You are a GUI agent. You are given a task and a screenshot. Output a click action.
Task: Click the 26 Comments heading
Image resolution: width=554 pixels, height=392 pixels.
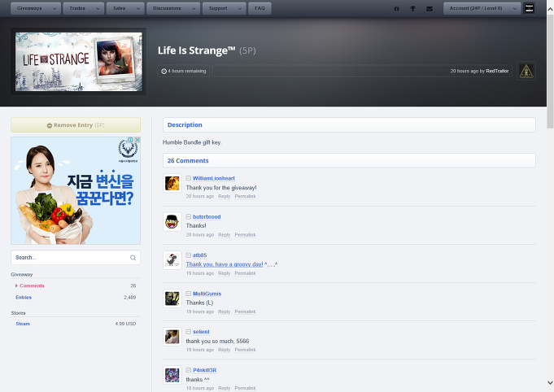point(188,161)
